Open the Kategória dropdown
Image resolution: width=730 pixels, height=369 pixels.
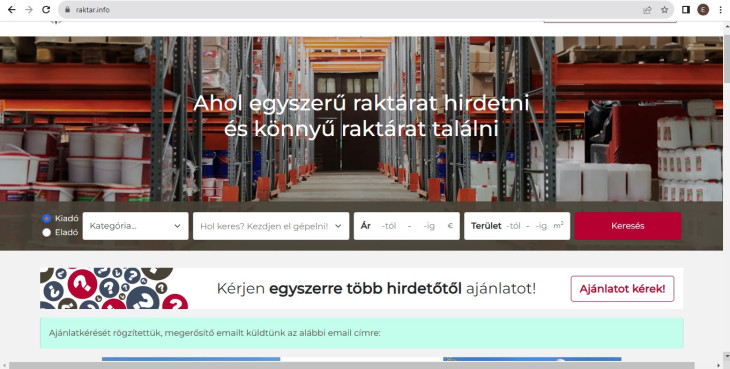point(135,226)
